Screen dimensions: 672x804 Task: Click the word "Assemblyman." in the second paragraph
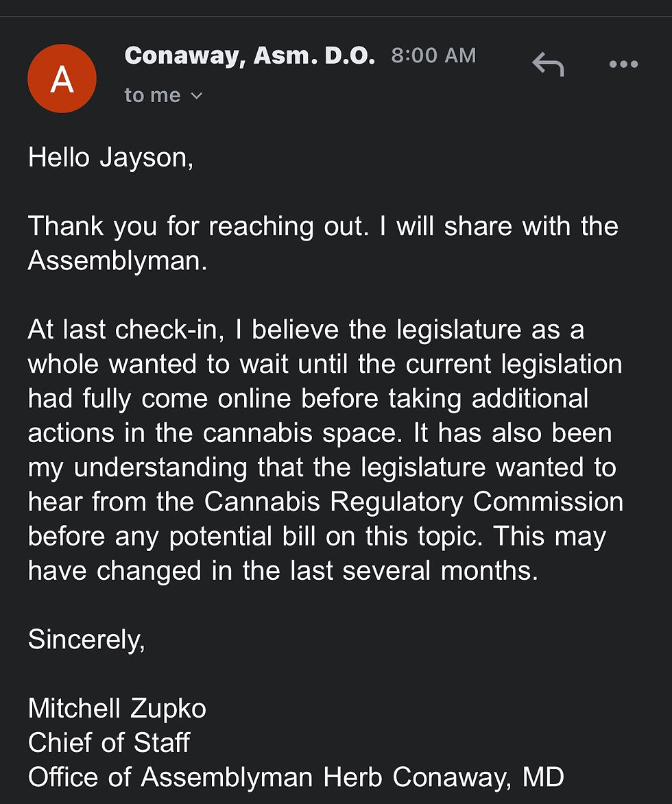pyautogui.click(x=117, y=261)
